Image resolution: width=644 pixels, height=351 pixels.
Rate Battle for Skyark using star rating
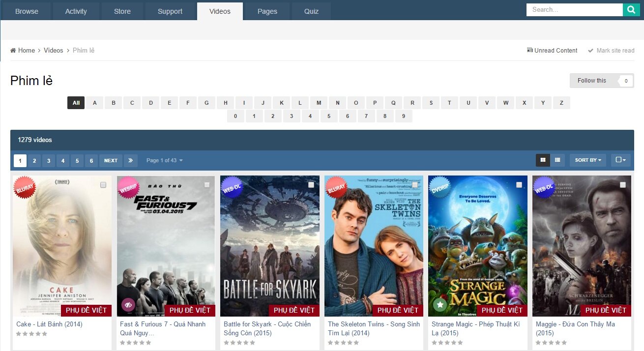(239, 343)
